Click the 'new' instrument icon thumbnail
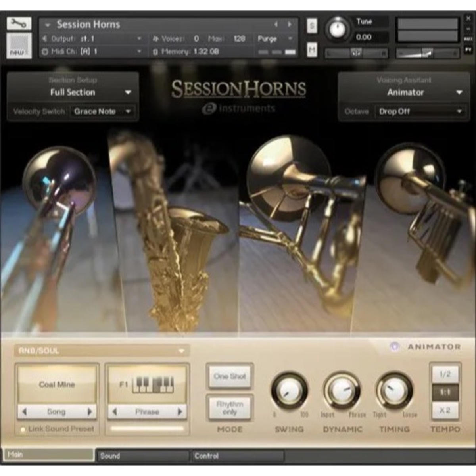 click(x=19, y=46)
